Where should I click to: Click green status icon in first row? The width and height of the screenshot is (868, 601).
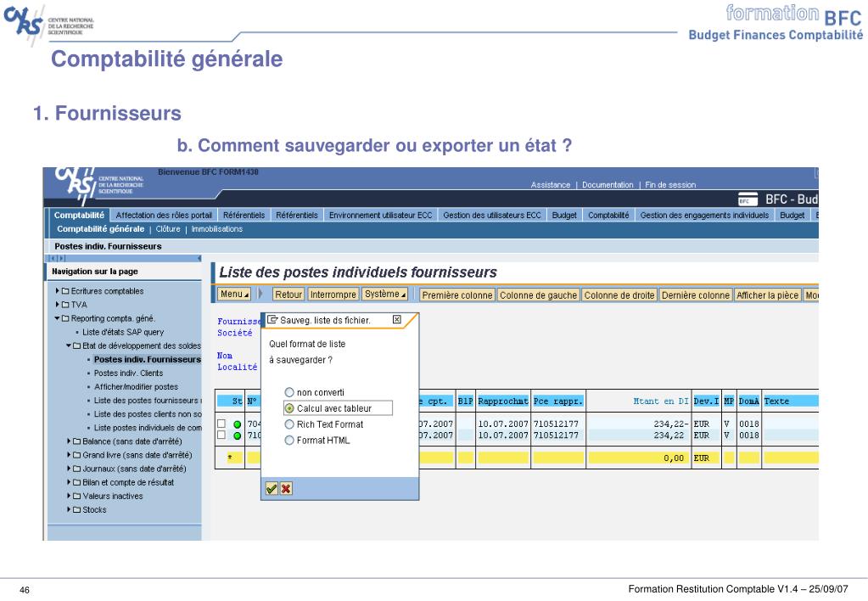pyautogui.click(x=237, y=424)
